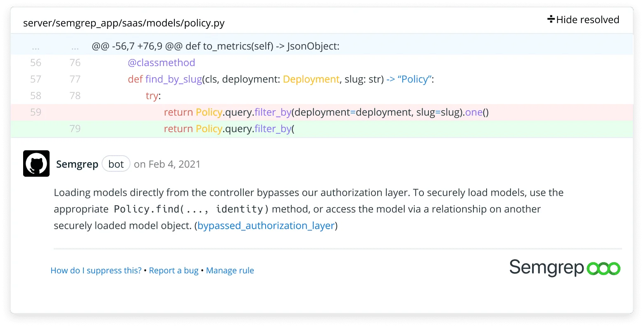Click the Semgrep logo wordmark
Screen dimensions: 644x327
546,268
